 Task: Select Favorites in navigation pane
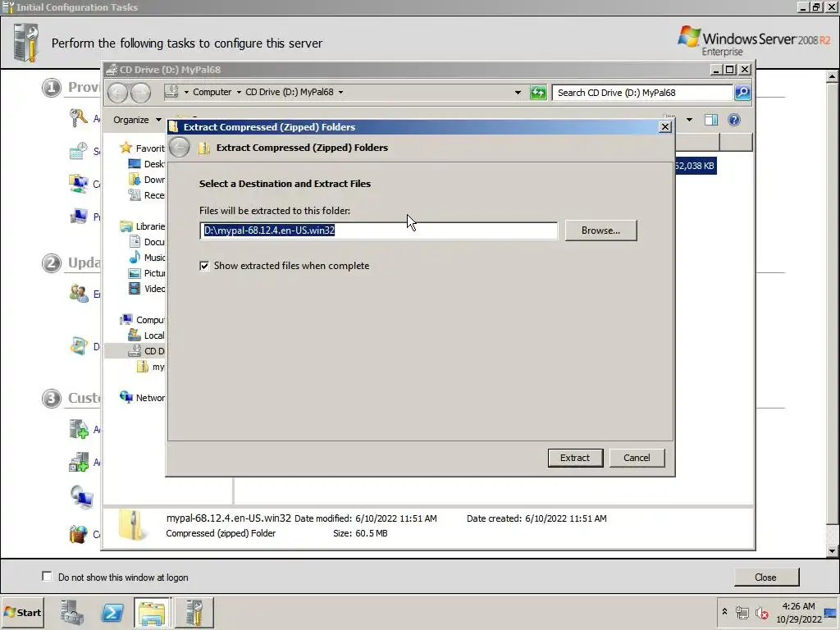(143, 148)
